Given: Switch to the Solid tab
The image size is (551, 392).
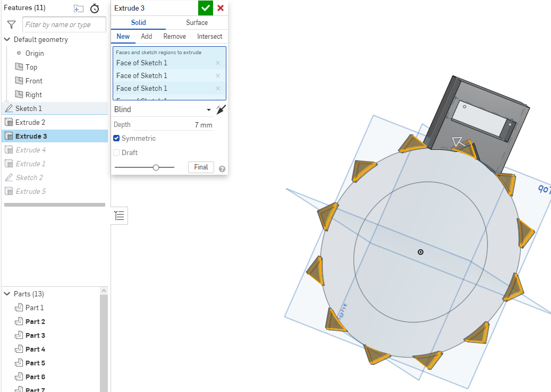Looking at the screenshot, I should tap(139, 22).
